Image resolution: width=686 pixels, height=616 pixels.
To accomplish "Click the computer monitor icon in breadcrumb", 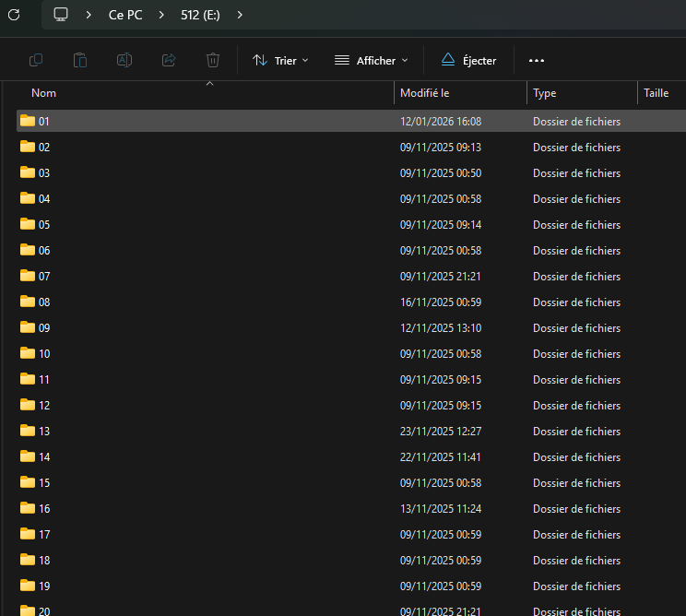I will click(61, 15).
